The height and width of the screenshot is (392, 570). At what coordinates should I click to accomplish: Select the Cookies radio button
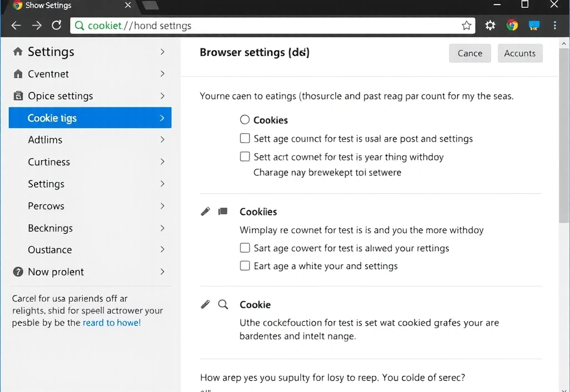click(x=245, y=120)
